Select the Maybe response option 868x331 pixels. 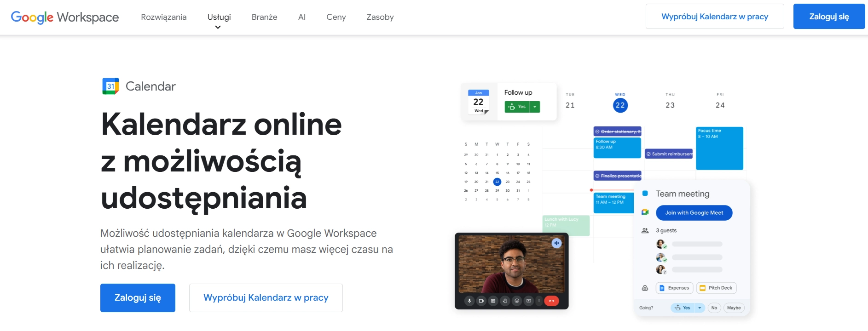coord(734,308)
